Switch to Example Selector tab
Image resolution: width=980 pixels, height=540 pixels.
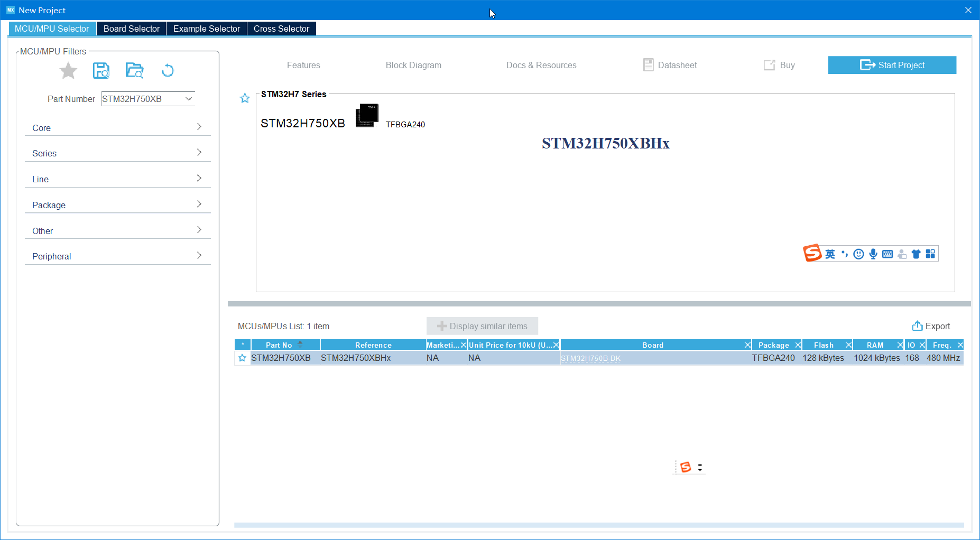click(207, 29)
